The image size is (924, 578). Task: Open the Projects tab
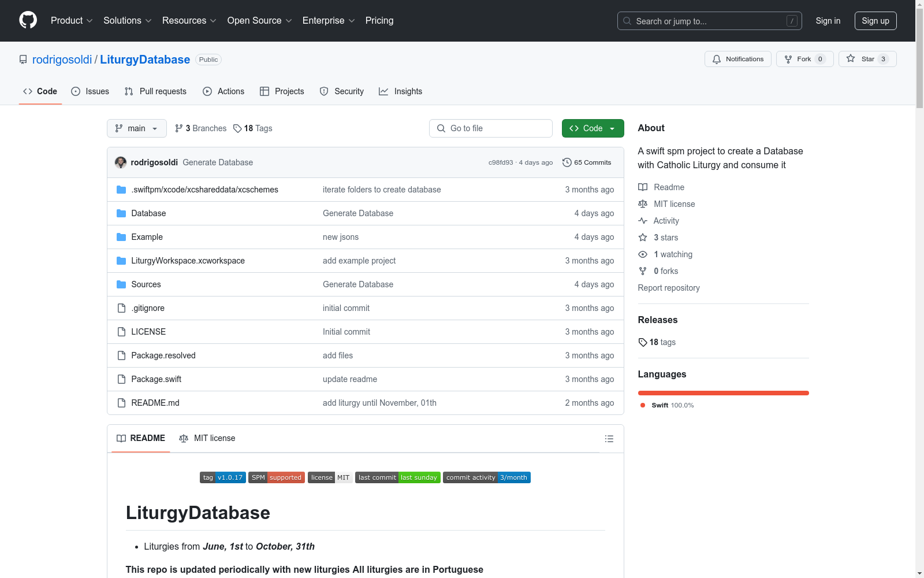tap(282, 91)
